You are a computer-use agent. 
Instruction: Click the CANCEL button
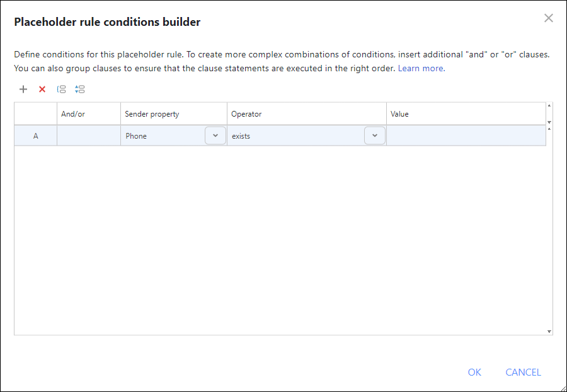(x=523, y=372)
